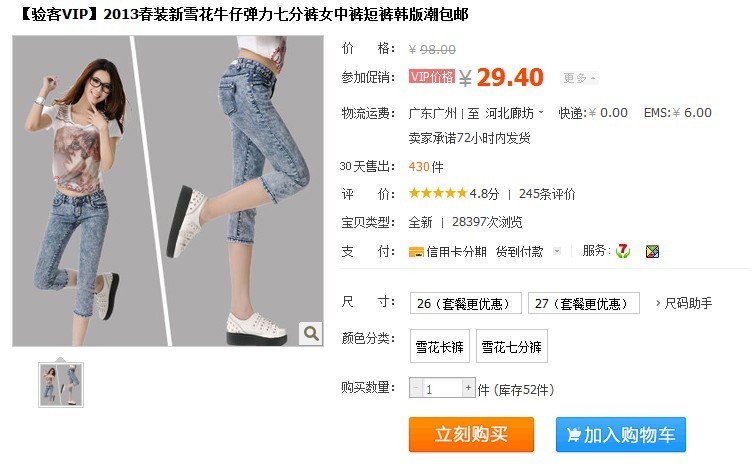Open the 尺码助手 size helper link
The image size is (752, 466).
coord(684,303)
